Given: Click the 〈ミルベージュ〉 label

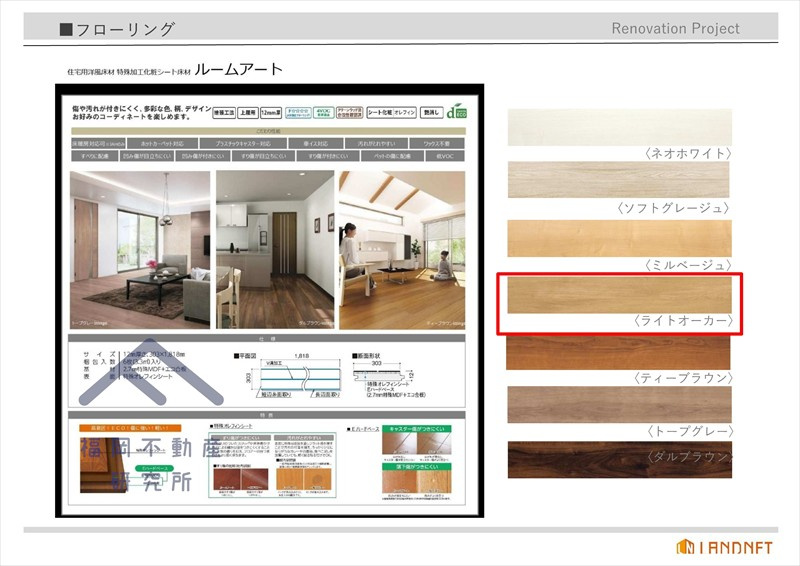Looking at the screenshot, I should tap(687, 265).
